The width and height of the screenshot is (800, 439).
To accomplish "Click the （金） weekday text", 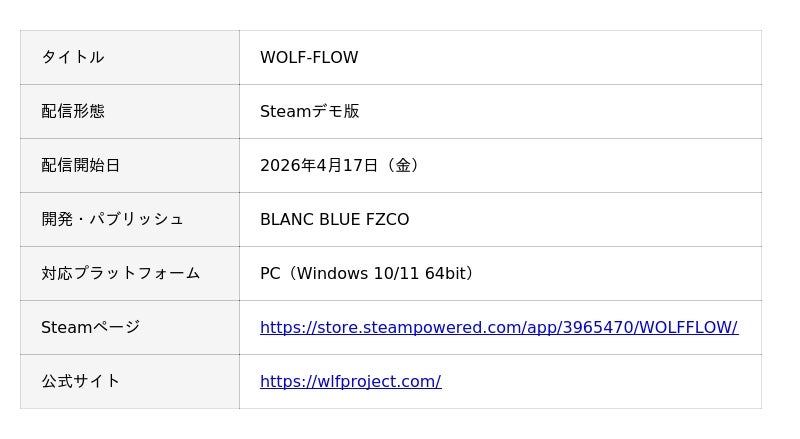I will [x=404, y=165].
